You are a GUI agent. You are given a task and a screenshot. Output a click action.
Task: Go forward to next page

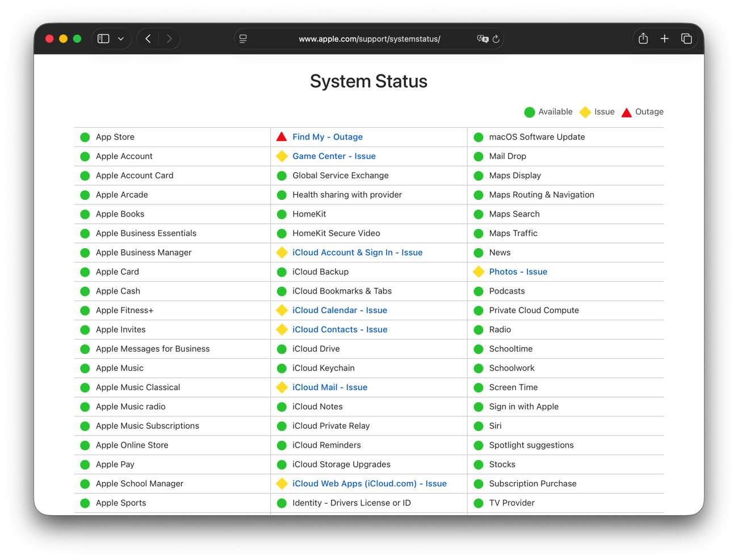click(169, 39)
